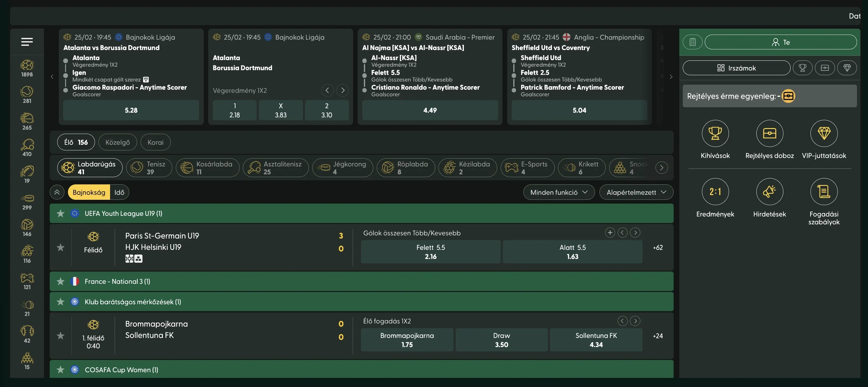The width and height of the screenshot is (868, 387).
Task: Click the Kihívások trophy icon
Action: point(715,133)
